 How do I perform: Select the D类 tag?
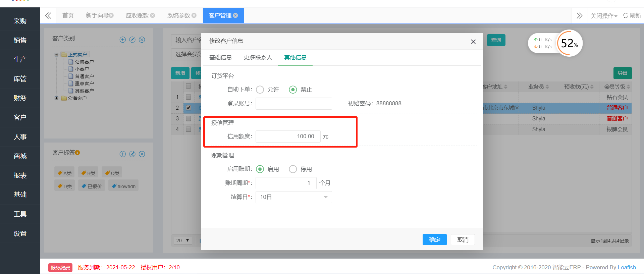(64, 186)
